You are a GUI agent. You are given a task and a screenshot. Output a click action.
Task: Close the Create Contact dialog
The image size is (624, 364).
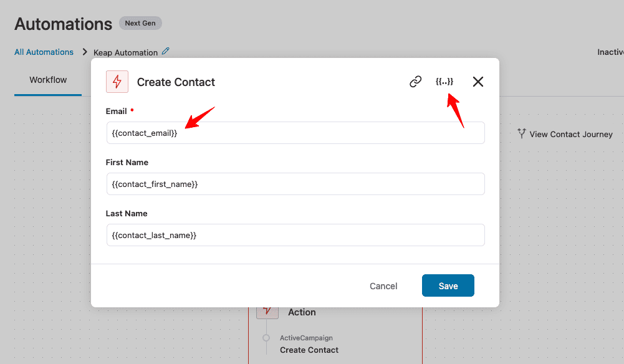click(478, 82)
